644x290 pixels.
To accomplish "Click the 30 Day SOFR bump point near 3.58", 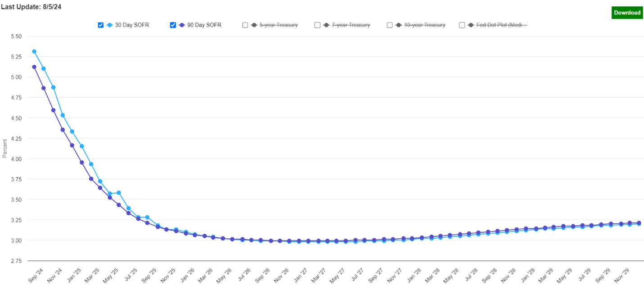I will (x=119, y=193).
